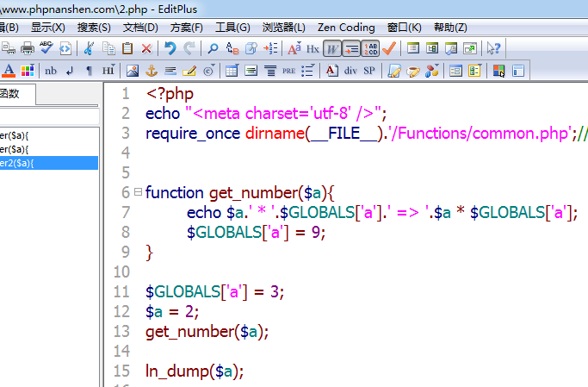The height and width of the screenshot is (387, 588).
Task: Open the 工具(G) menu
Action: click(x=232, y=28)
